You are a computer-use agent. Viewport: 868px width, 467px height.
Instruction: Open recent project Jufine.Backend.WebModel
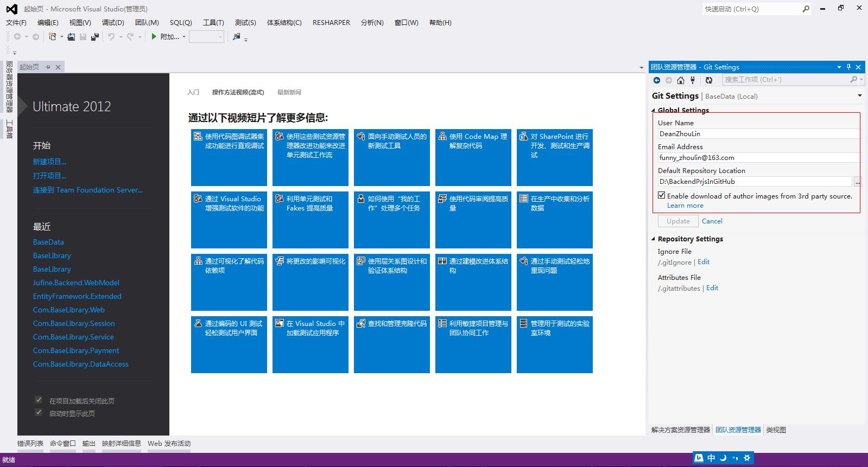pyautogui.click(x=76, y=283)
